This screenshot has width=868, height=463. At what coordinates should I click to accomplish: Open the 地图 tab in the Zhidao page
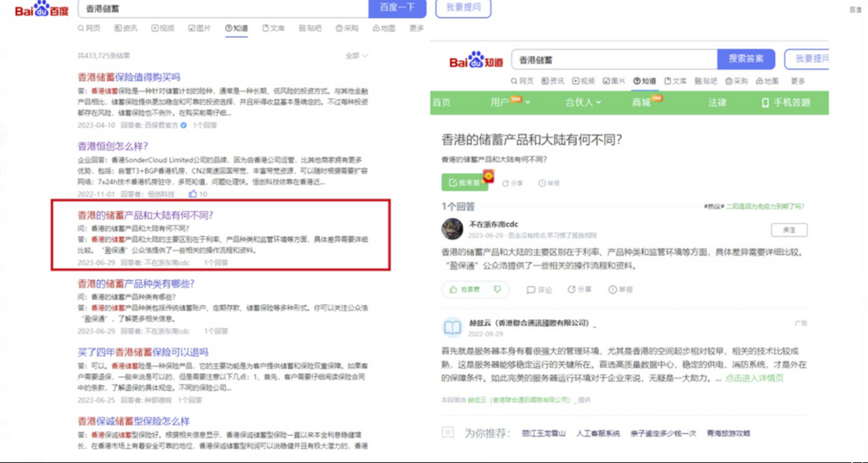(767, 81)
